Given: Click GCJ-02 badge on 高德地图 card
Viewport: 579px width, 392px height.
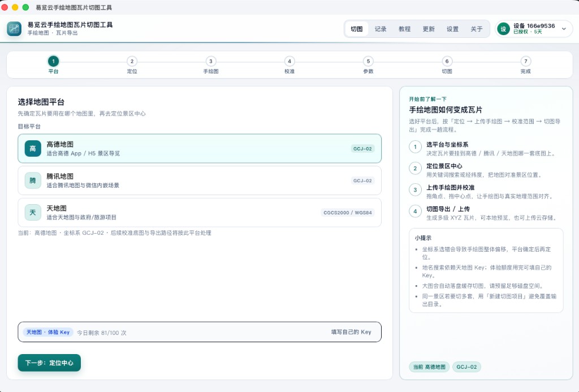Looking at the screenshot, I should pos(362,149).
